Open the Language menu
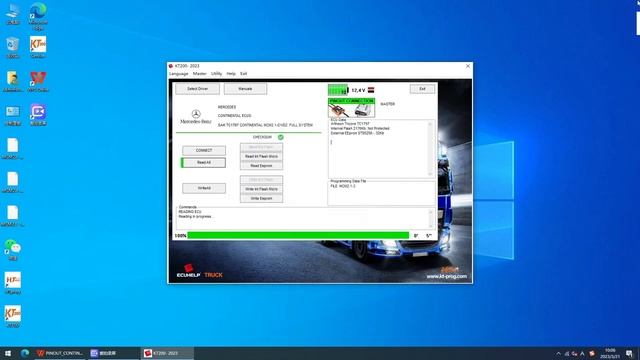Viewport: 640px width, 360px height. tap(179, 74)
